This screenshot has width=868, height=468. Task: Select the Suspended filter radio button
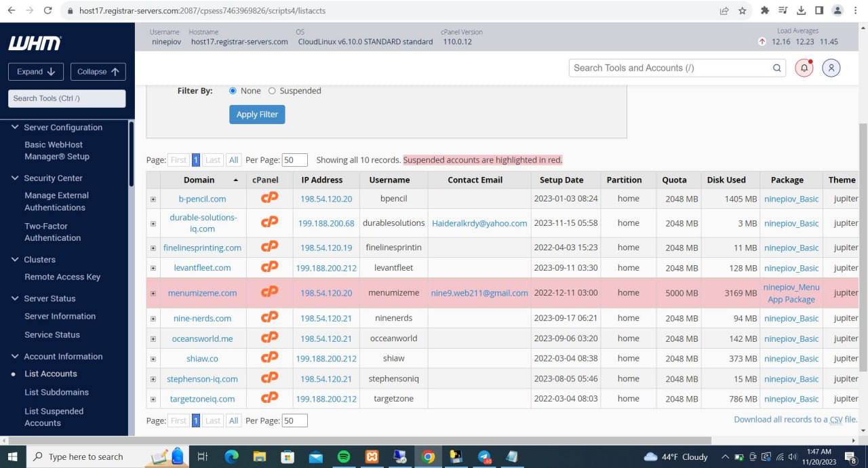[x=272, y=91]
